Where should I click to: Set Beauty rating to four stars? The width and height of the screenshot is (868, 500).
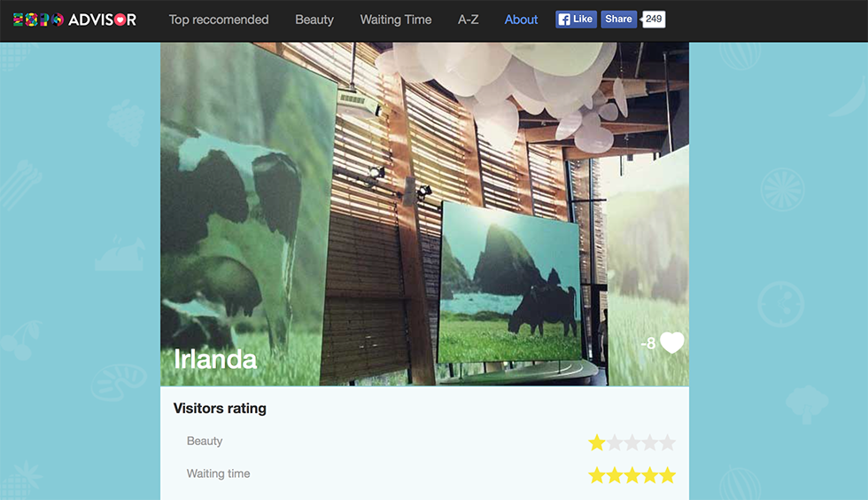click(x=650, y=442)
